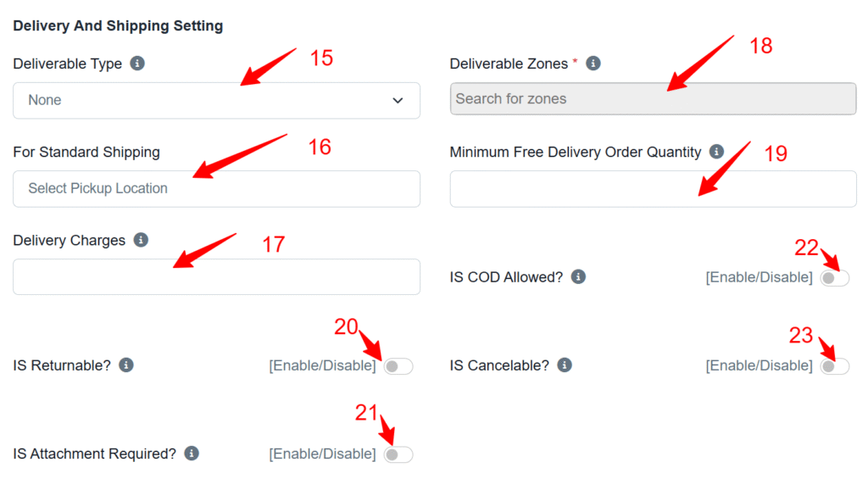The height and width of the screenshot is (490, 868).
Task: Focus the Search for zones field
Action: point(653,98)
